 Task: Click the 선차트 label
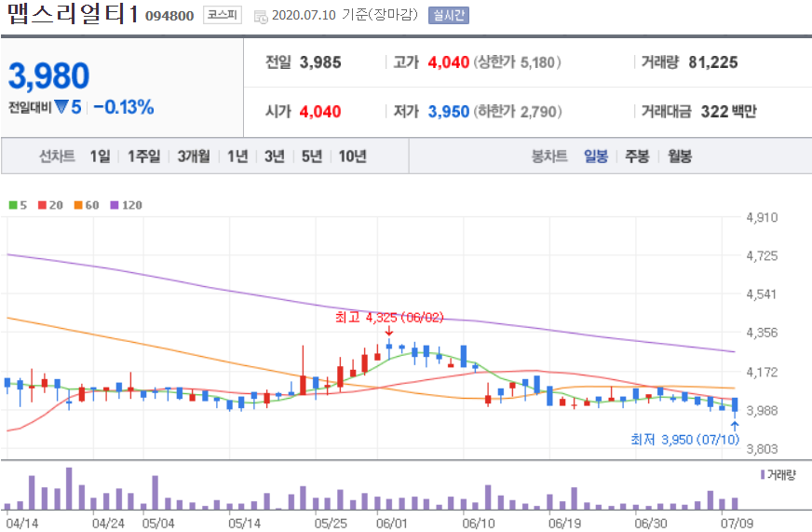[57, 156]
